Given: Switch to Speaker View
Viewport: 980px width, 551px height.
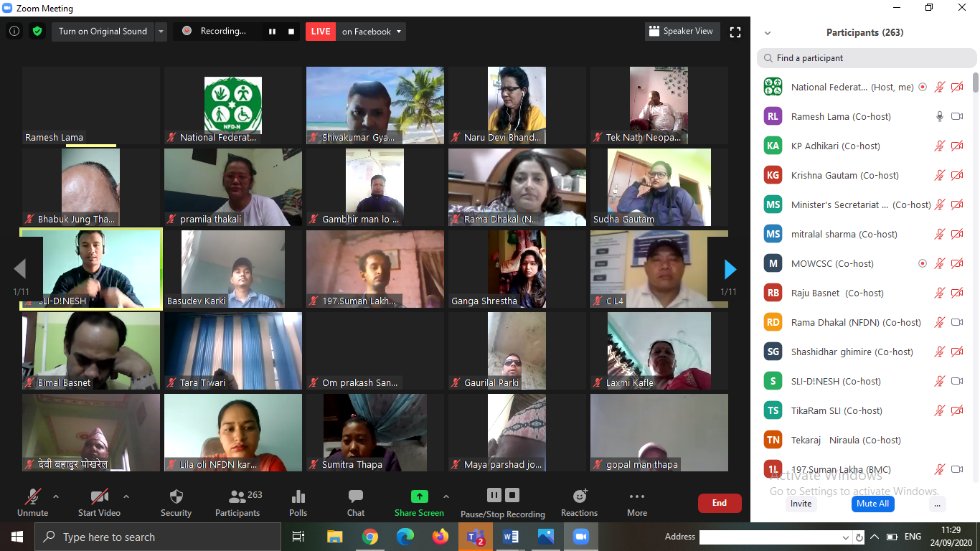Looking at the screenshot, I should pos(681,32).
